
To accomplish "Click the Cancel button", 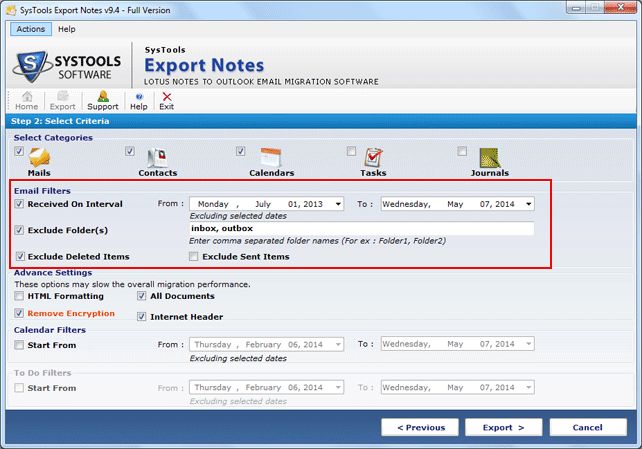I will [588, 427].
